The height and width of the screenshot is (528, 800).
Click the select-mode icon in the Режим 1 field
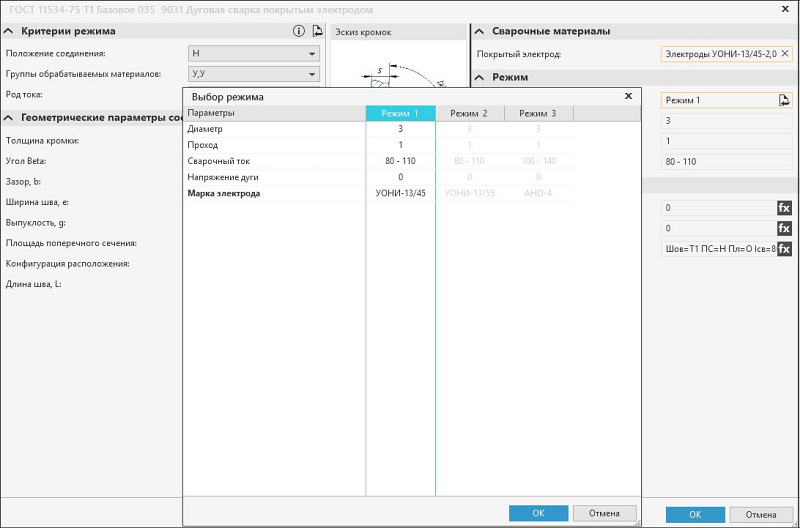(x=785, y=100)
